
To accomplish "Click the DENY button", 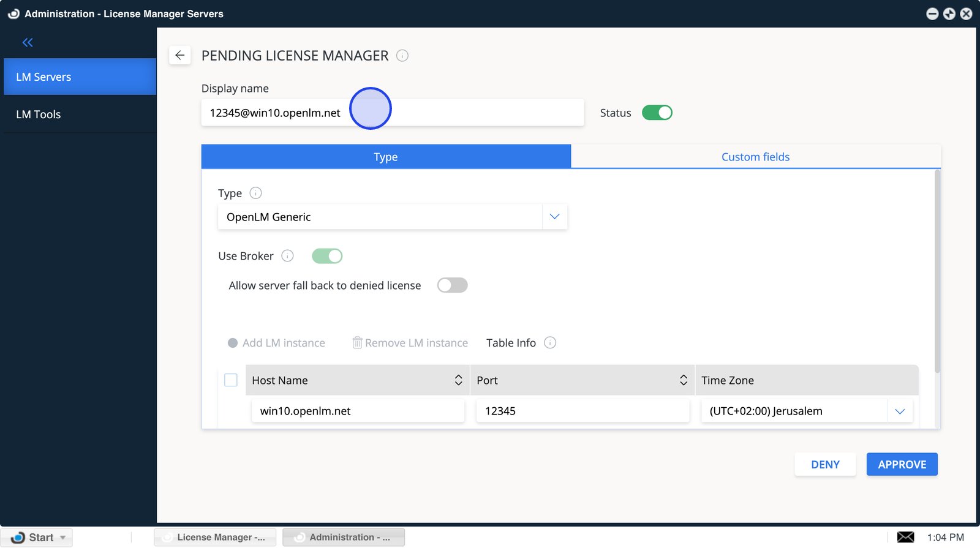I will click(x=825, y=465).
